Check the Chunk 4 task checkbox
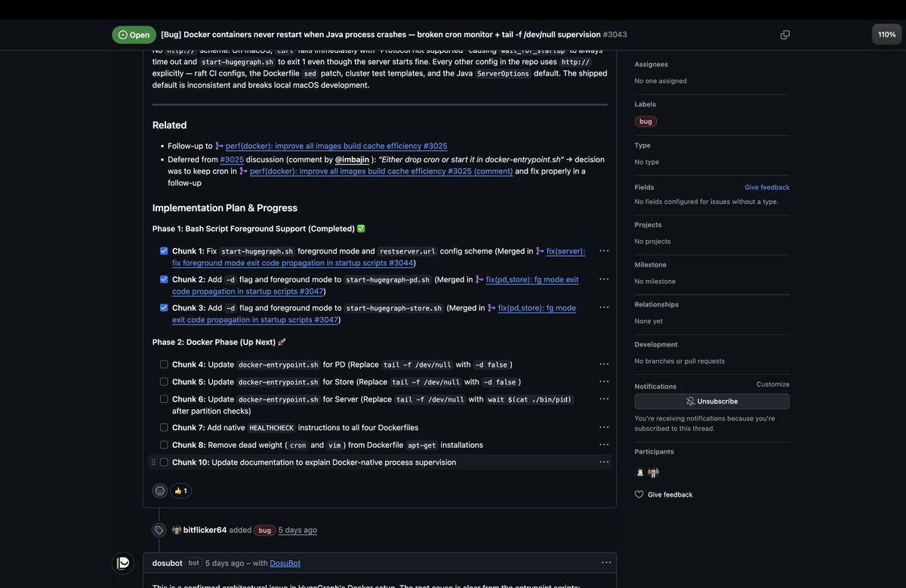906x588 pixels. point(164,365)
